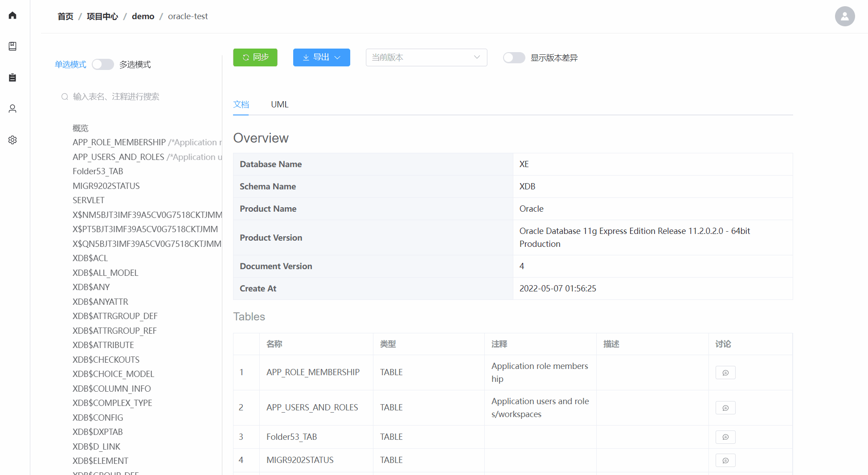868x475 pixels.
Task: Click the user profile icon in sidebar
Action: [x=12, y=108]
